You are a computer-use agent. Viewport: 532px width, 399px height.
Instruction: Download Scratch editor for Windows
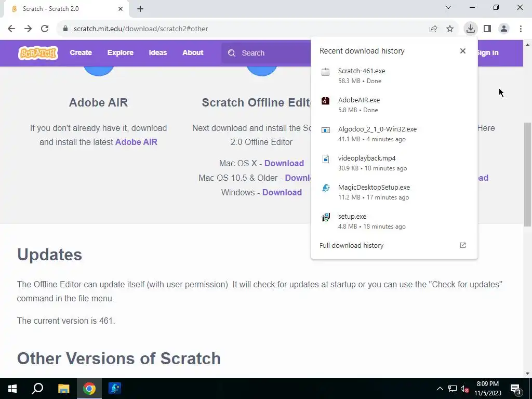tap(282, 192)
